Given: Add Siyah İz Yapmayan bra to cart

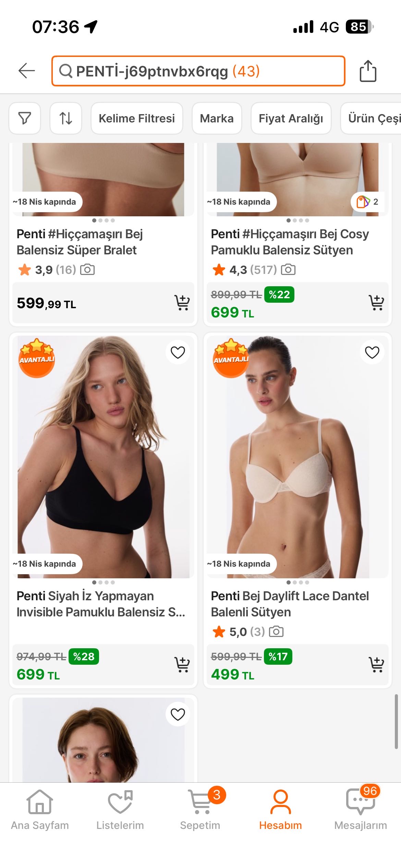Looking at the screenshot, I should pyautogui.click(x=182, y=665).
